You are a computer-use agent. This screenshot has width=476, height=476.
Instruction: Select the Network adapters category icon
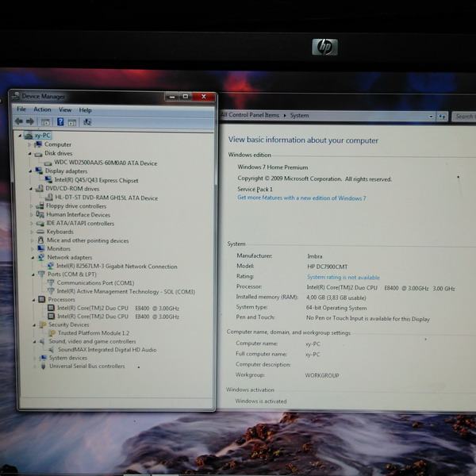tap(41, 257)
